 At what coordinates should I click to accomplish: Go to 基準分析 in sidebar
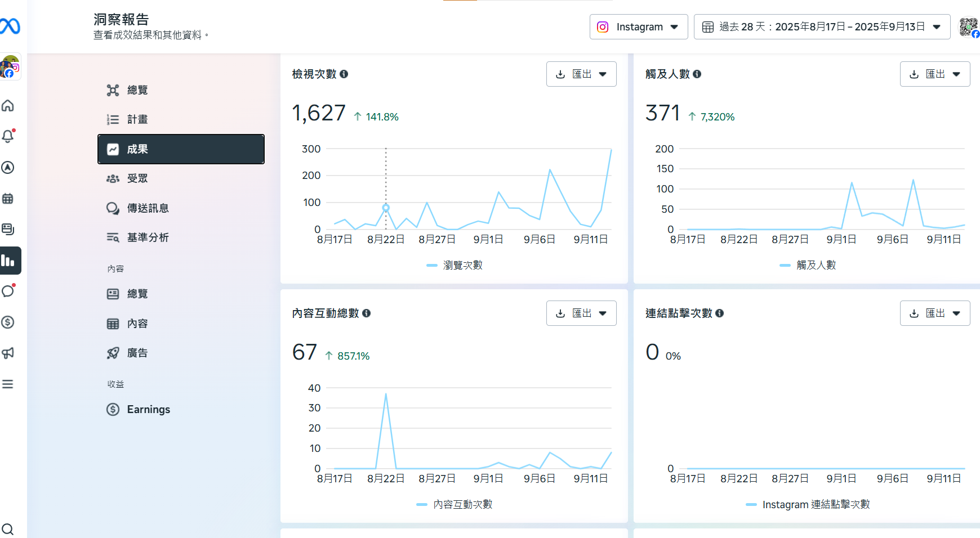tap(148, 237)
